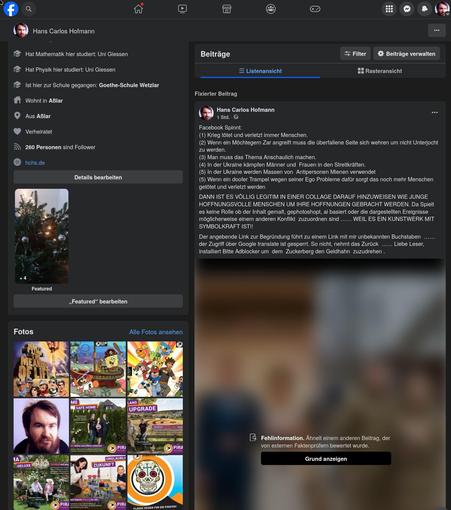This screenshot has height=510, width=451.
Task: Click Goethe-Schule Wetzlar link
Action: [x=129, y=85]
